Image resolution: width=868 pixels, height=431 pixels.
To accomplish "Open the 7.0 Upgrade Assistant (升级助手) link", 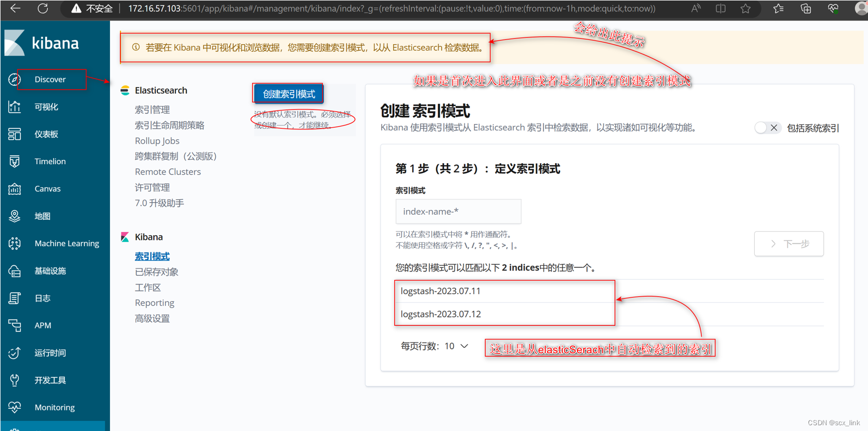I will click(159, 203).
